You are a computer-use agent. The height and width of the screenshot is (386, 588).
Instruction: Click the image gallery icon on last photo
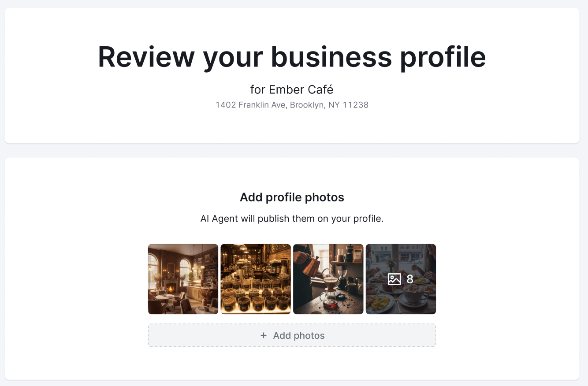(394, 279)
